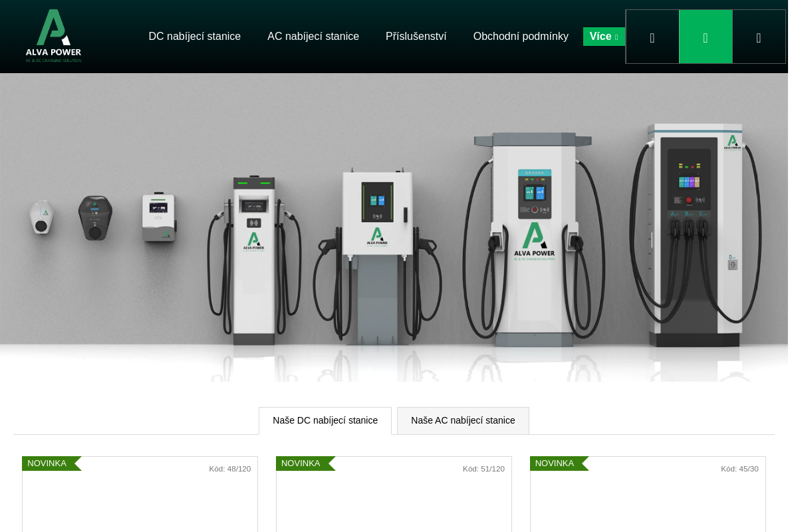Screen dimensions: 798x532
Task: Switch to Naše AC nabíjecí stanice tab
Action: click(463, 420)
